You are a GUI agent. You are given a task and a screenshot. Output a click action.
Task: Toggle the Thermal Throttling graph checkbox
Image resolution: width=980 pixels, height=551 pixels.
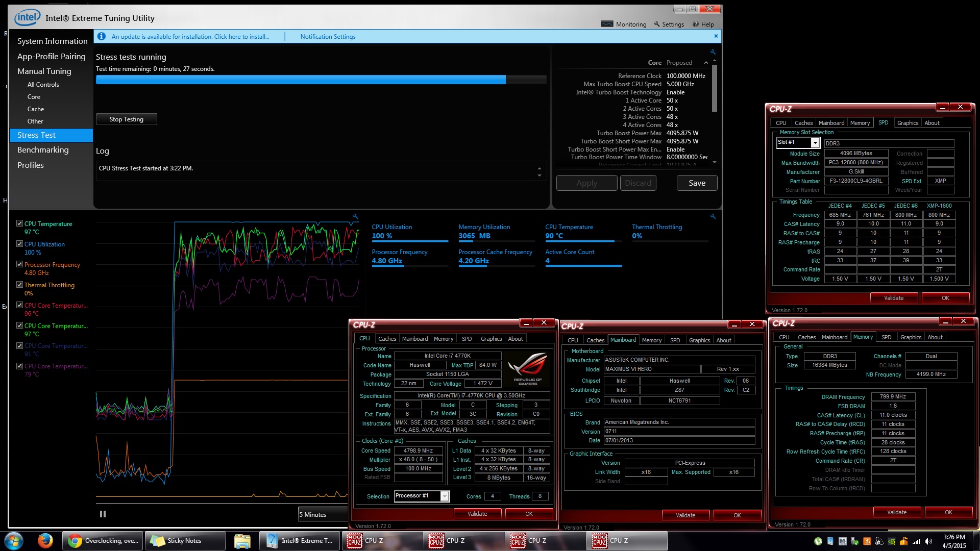19,285
